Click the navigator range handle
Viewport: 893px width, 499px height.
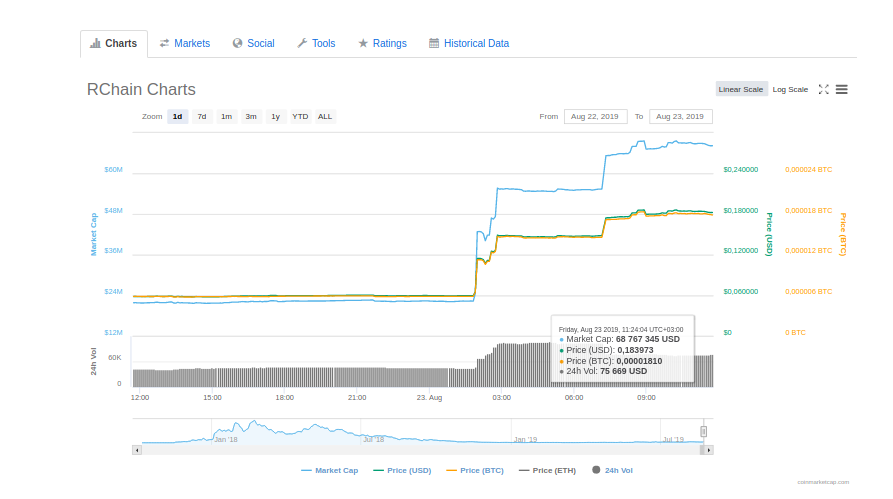(x=704, y=432)
